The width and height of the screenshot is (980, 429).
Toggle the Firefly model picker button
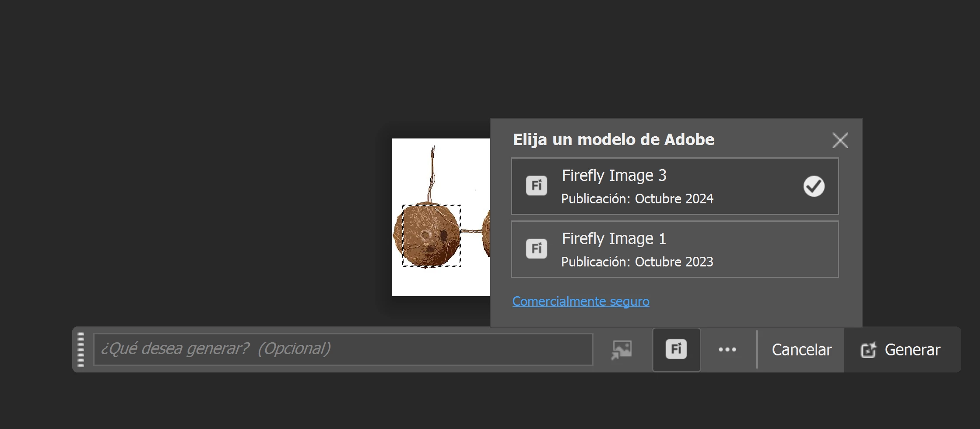tap(676, 350)
